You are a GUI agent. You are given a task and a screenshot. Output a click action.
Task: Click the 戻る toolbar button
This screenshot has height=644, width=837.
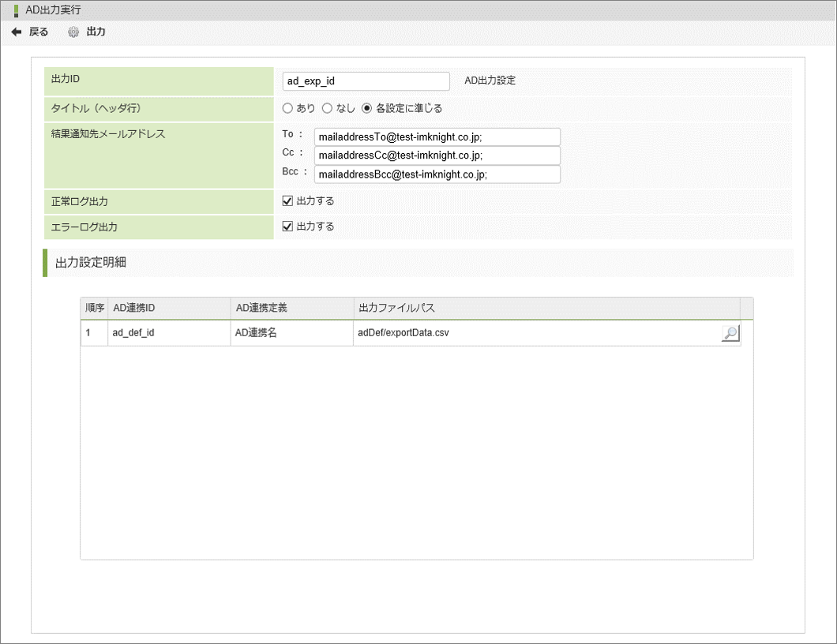click(x=38, y=32)
